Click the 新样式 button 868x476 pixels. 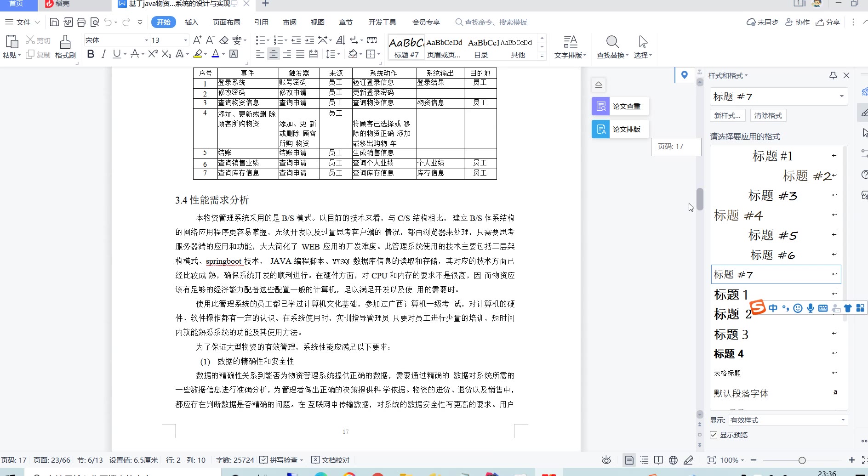[x=727, y=115]
